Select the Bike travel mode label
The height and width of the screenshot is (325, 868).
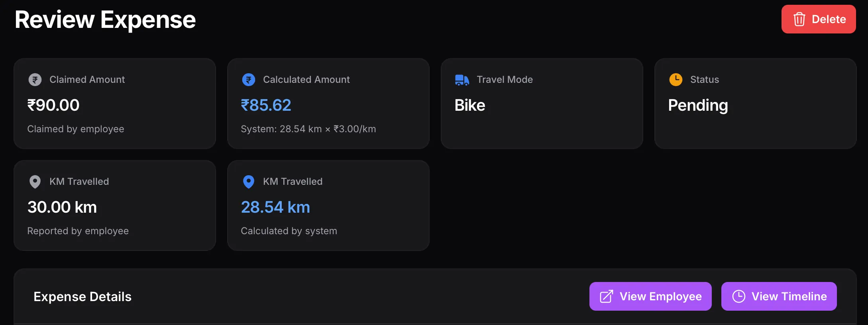pyautogui.click(x=469, y=105)
